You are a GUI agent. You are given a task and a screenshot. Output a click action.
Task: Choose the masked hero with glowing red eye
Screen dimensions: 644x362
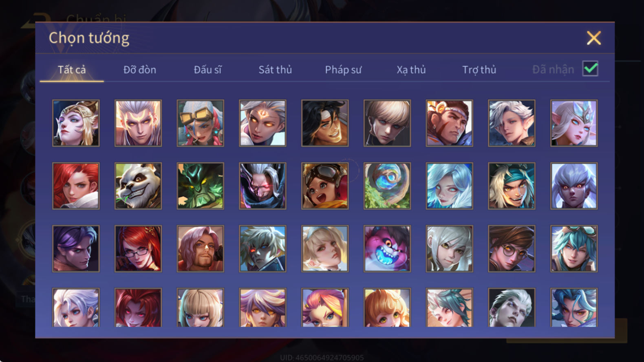coord(262,186)
